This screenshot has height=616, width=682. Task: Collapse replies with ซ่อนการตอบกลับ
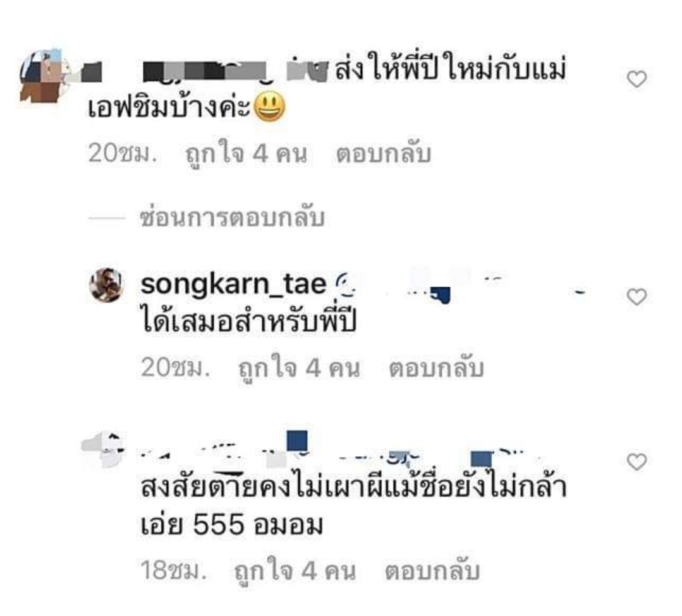click(232, 217)
